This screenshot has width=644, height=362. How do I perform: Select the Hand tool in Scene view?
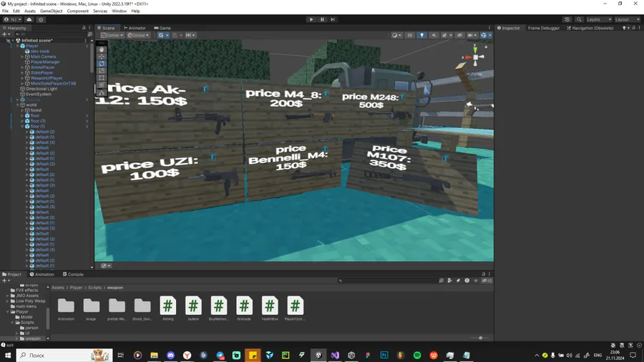point(102,49)
